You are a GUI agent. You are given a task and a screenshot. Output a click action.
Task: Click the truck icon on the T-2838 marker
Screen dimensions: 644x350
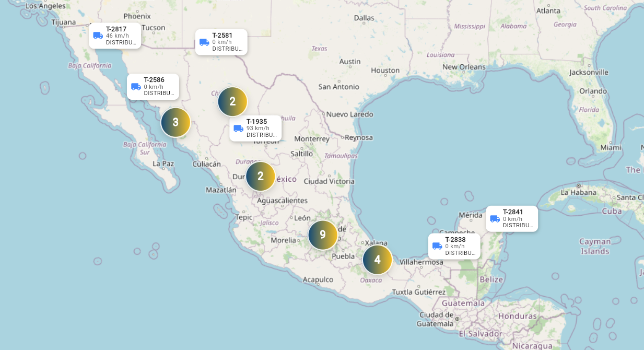(437, 246)
